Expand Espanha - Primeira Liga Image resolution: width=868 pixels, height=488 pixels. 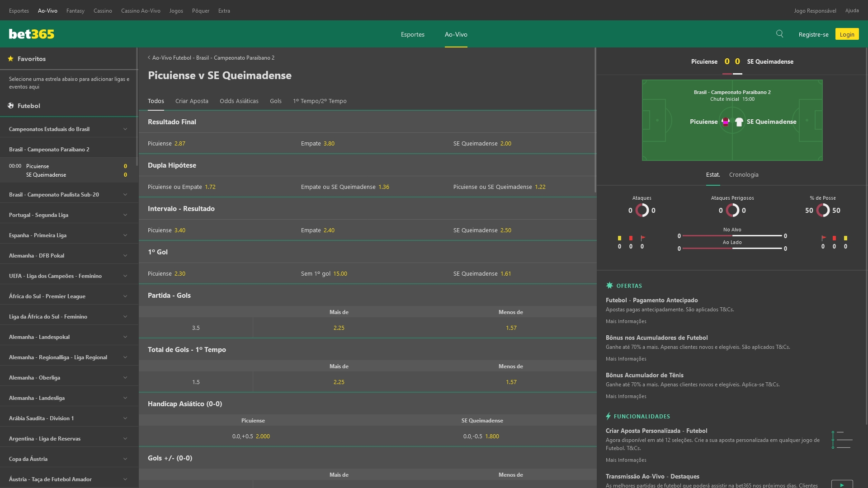pyautogui.click(x=69, y=235)
